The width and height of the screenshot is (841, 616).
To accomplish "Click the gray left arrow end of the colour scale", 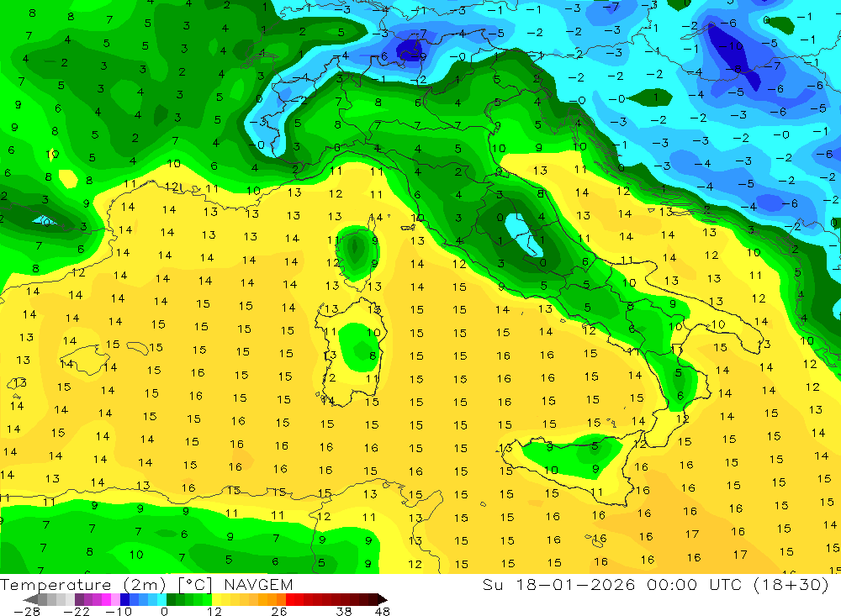I will pyautogui.click(x=32, y=599).
